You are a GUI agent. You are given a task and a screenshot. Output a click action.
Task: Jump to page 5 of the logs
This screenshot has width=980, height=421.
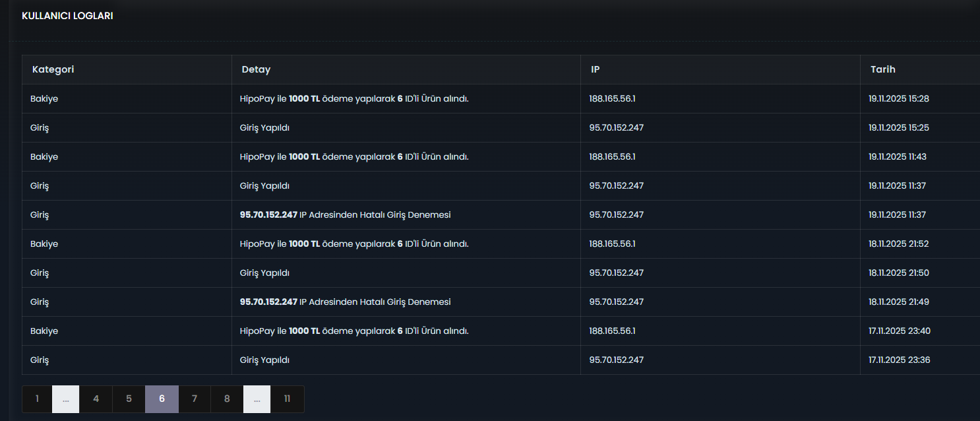[x=129, y=399]
